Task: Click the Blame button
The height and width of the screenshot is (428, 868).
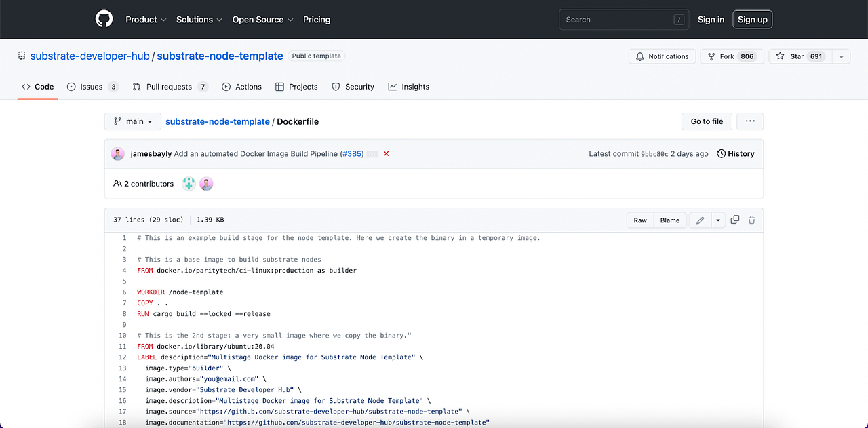Action: tap(670, 220)
